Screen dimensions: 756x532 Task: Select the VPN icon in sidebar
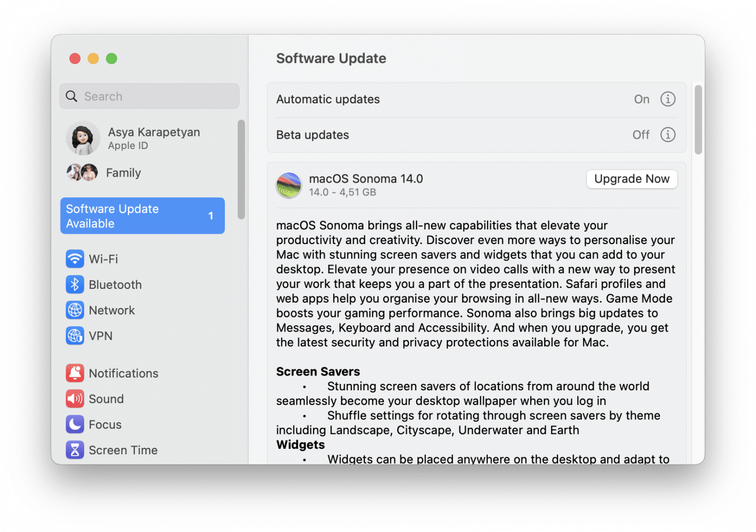[75, 336]
